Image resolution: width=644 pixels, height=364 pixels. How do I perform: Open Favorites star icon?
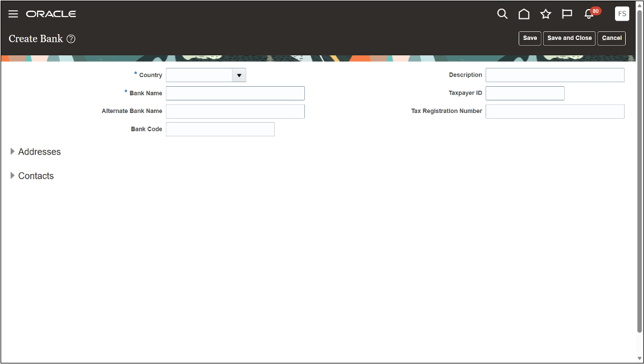pyautogui.click(x=545, y=14)
